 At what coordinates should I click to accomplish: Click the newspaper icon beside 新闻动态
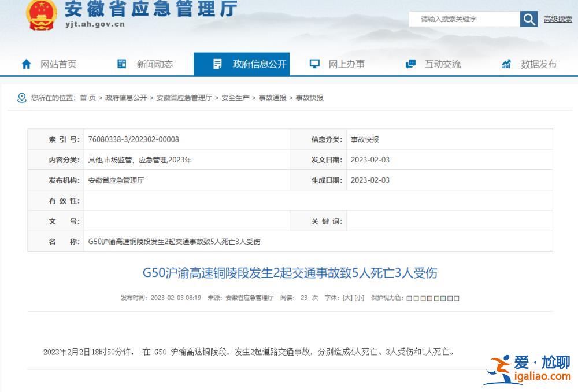click(x=122, y=64)
